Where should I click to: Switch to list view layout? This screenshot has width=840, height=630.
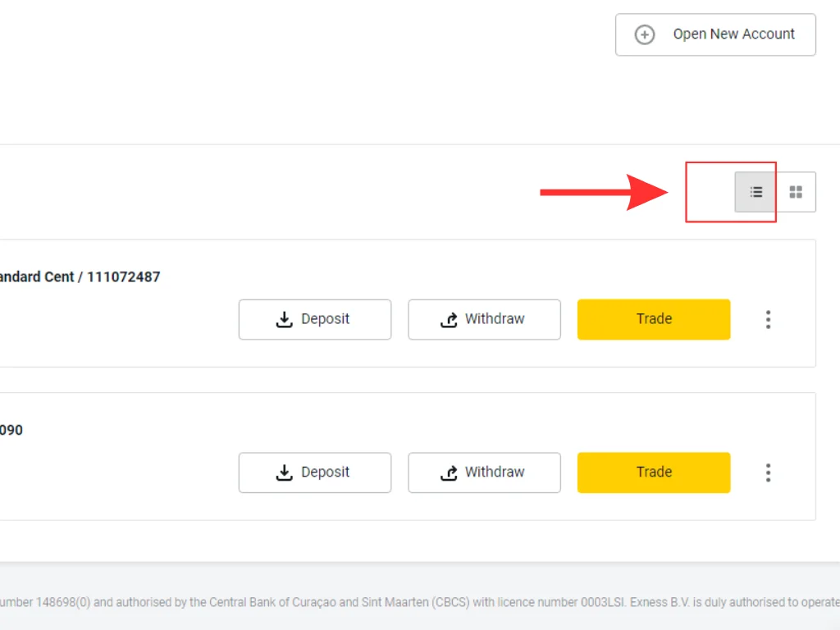click(x=756, y=192)
